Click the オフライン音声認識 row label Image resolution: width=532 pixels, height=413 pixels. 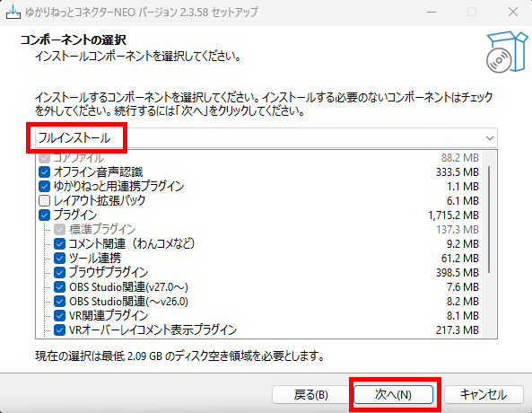coord(98,171)
